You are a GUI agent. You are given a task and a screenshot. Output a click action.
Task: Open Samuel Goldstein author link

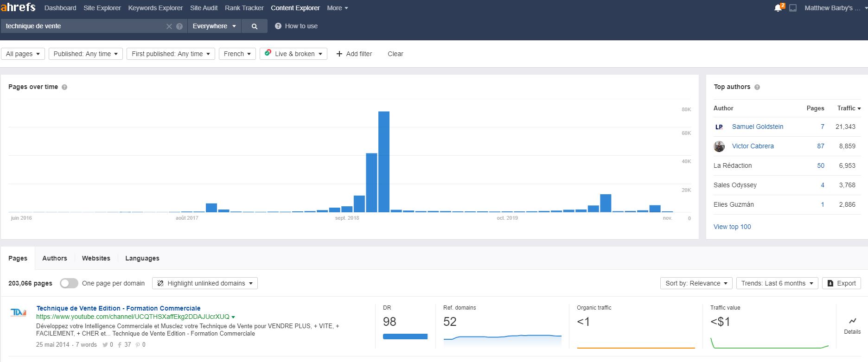click(x=758, y=127)
